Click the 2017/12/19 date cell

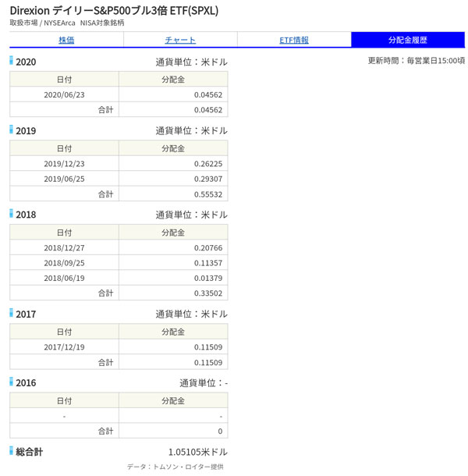64,346
